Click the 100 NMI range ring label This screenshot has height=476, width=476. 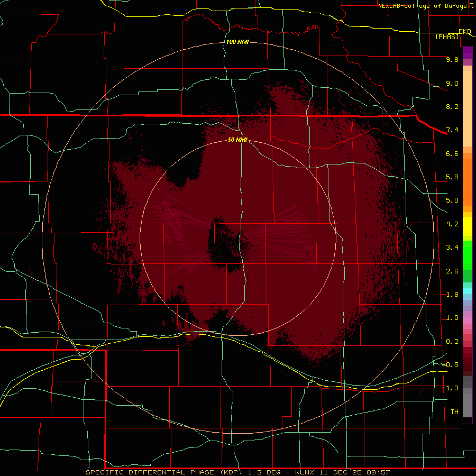pyautogui.click(x=237, y=42)
